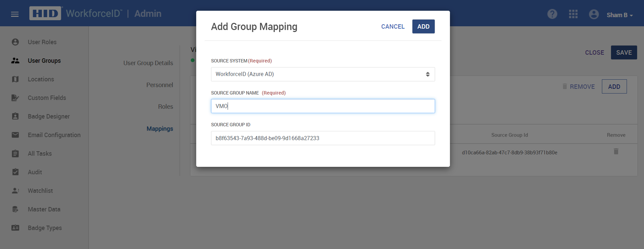Click the HID logo
Viewport: 644px width, 249px height.
click(45, 14)
